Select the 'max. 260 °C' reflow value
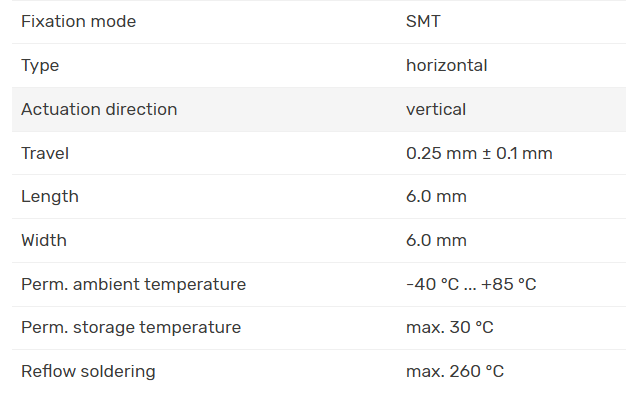Viewport: 626px width, 407px height. (x=455, y=371)
